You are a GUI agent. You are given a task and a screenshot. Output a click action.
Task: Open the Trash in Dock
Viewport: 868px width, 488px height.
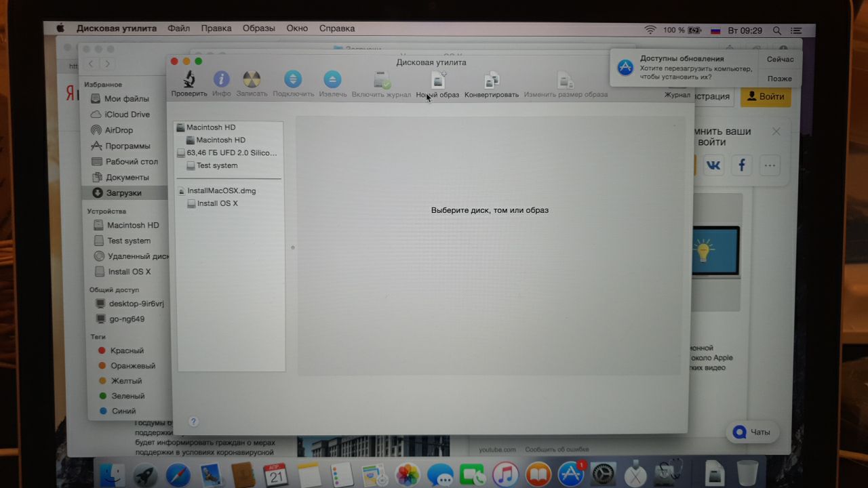point(747,472)
